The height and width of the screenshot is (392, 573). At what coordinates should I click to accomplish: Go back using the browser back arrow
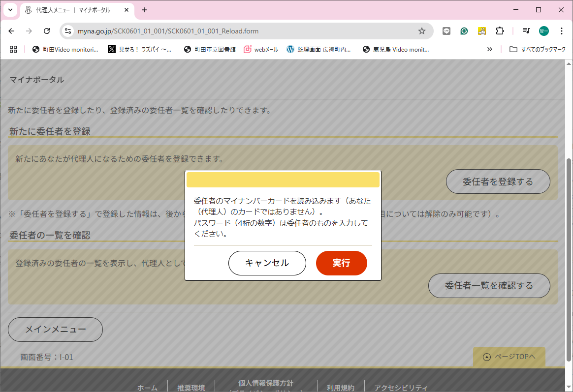(x=12, y=31)
